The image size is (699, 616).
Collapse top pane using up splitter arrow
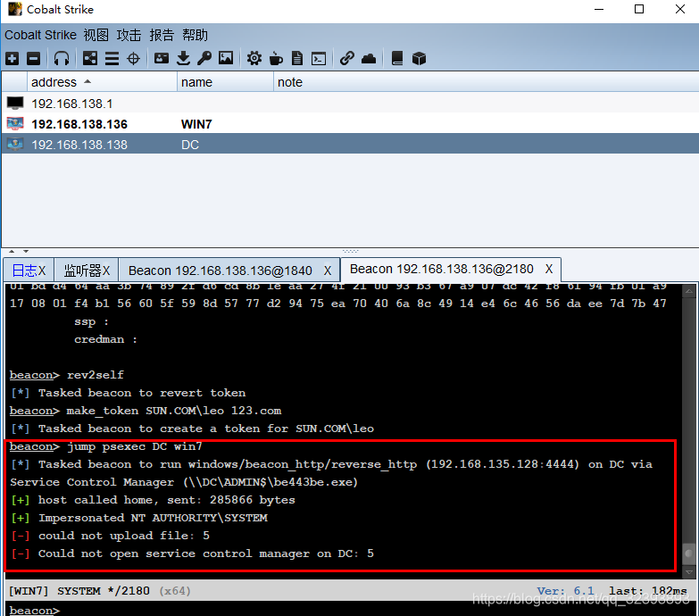pyautogui.click(x=12, y=252)
